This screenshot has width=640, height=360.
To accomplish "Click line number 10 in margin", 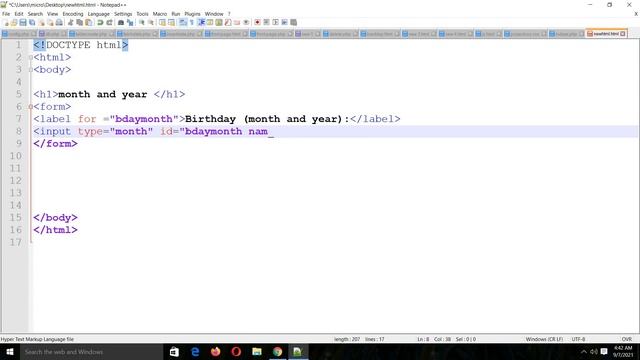I will pos(16,156).
